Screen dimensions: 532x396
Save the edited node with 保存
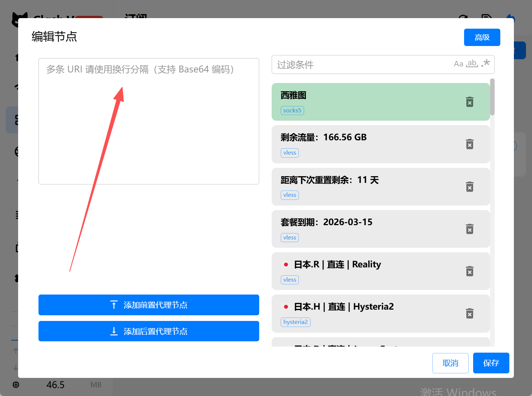(x=491, y=363)
